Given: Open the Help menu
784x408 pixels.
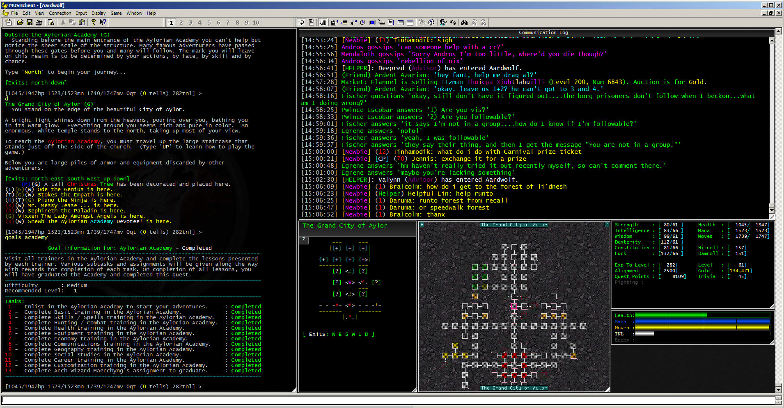Looking at the screenshot, I should (151, 13).
